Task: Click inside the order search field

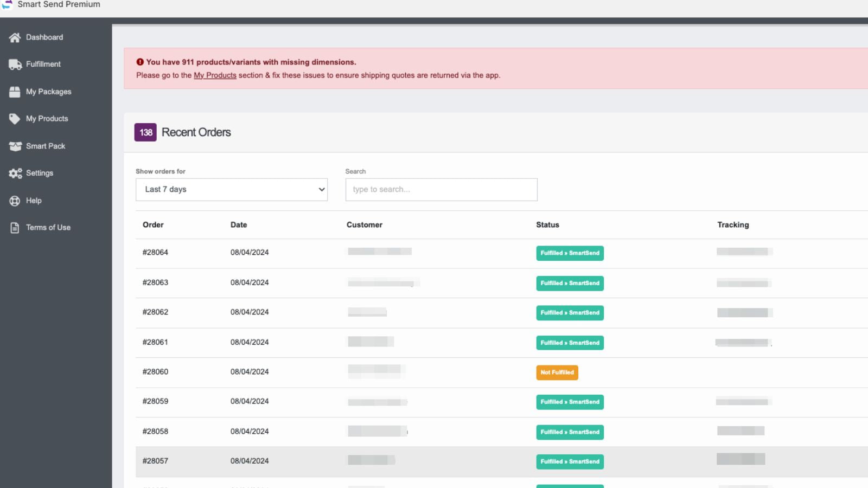Action: pyautogui.click(x=441, y=190)
